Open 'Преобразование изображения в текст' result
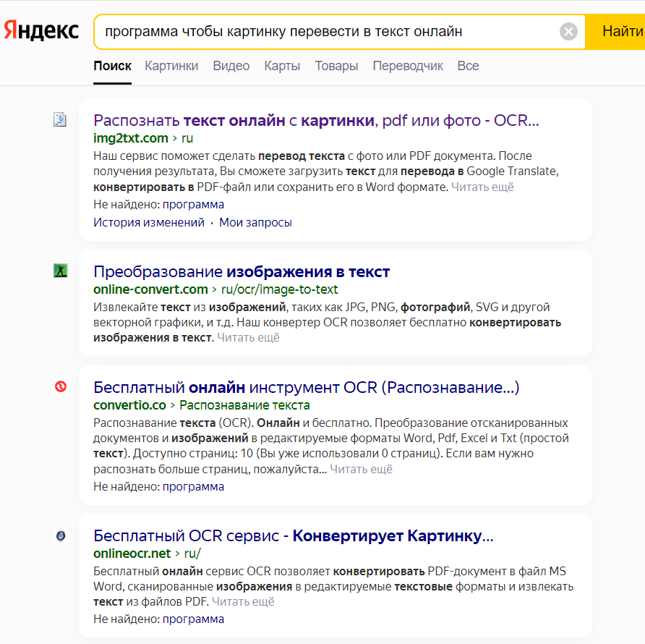Image resolution: width=645 pixels, height=644 pixels. coord(242,272)
